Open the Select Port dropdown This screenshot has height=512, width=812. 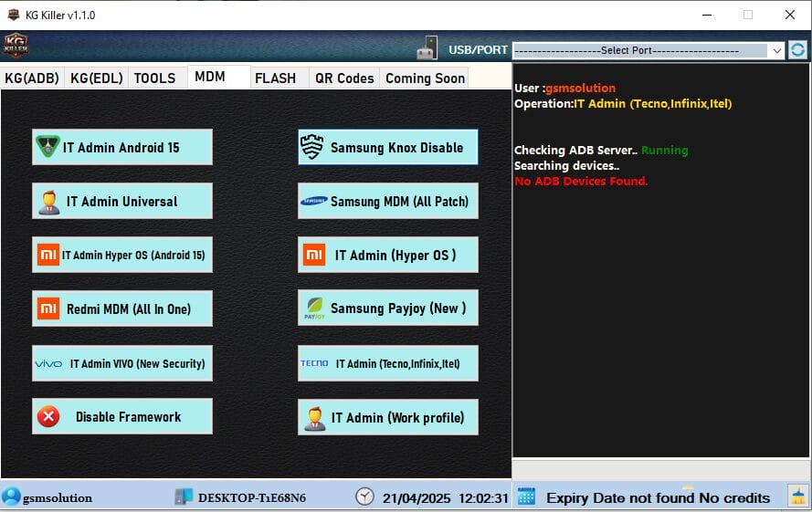pos(648,50)
